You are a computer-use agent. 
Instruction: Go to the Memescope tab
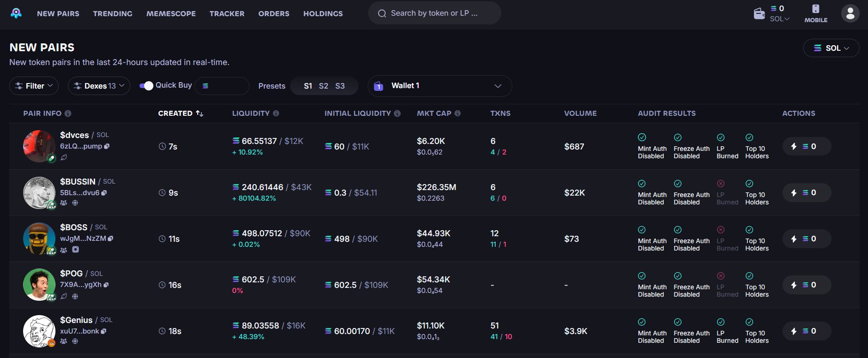tap(171, 14)
